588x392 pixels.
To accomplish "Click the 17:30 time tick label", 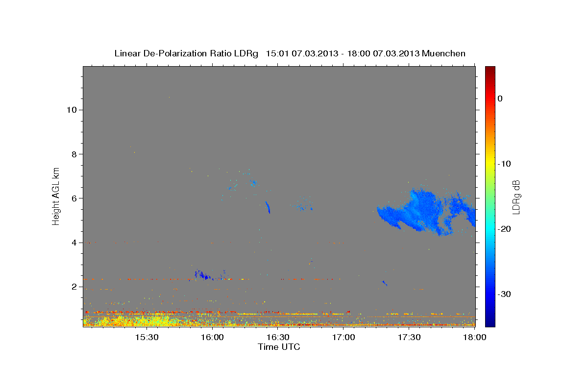I will point(409,337).
